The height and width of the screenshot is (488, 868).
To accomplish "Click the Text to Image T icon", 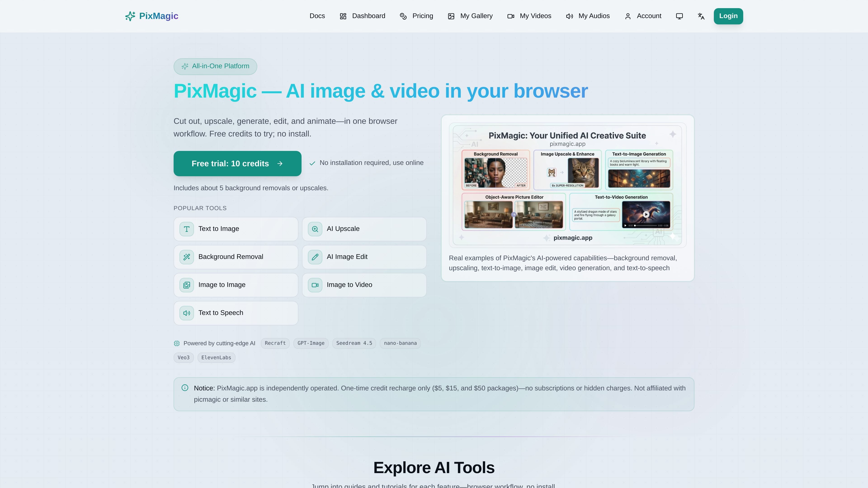I will (x=187, y=229).
